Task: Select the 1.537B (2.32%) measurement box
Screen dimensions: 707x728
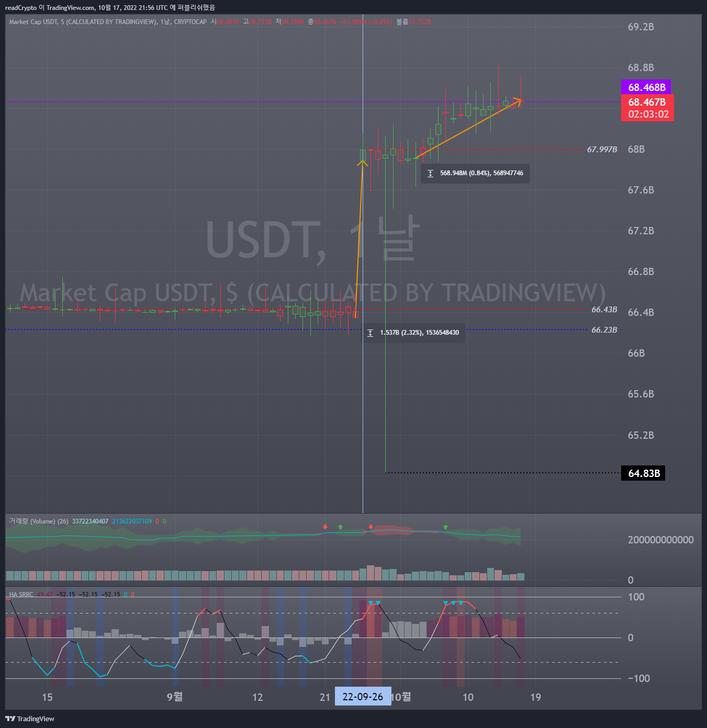Action: 414,333
